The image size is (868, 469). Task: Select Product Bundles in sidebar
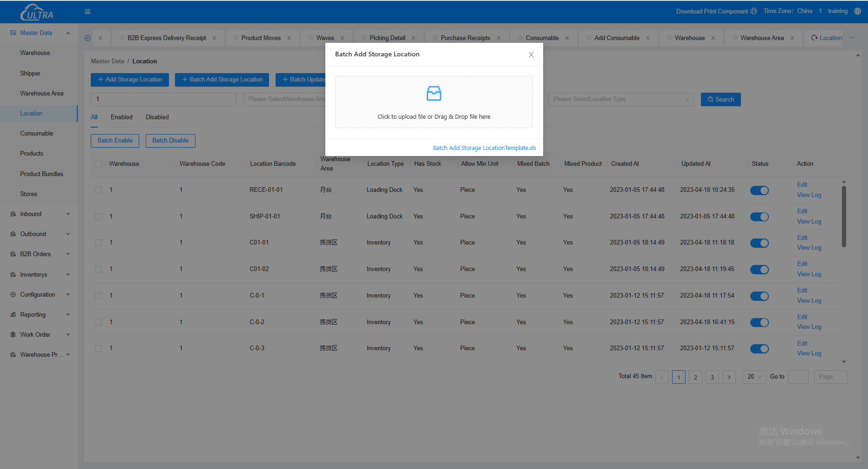(42, 174)
